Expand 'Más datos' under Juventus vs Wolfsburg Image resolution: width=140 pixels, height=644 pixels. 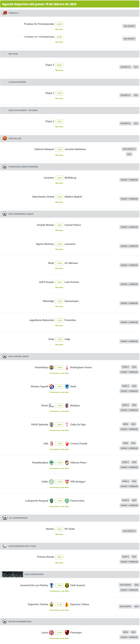(x=59, y=183)
